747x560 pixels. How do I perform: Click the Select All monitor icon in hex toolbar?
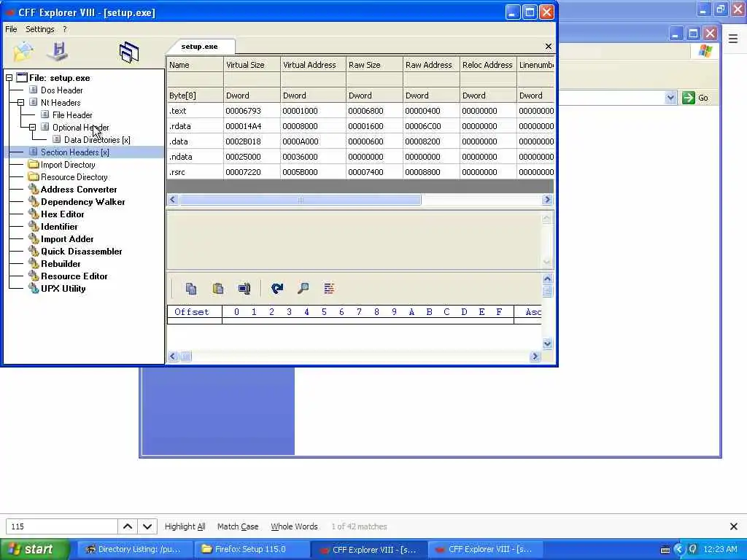(244, 289)
